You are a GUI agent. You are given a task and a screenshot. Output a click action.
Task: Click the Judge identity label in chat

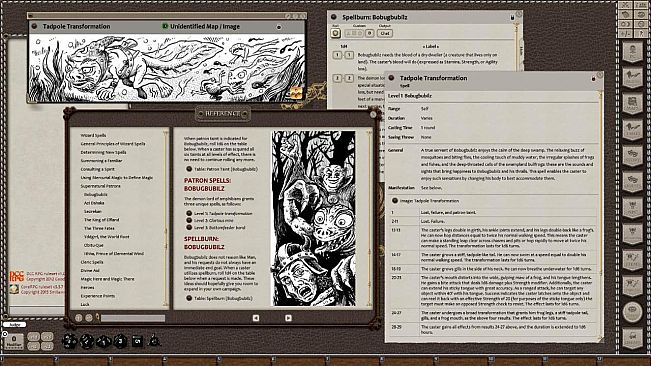15,325
